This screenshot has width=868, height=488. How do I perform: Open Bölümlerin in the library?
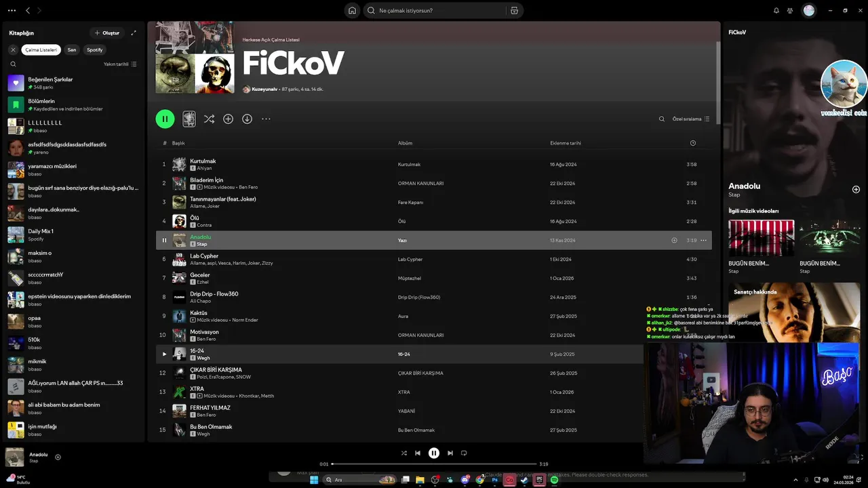tap(75, 104)
